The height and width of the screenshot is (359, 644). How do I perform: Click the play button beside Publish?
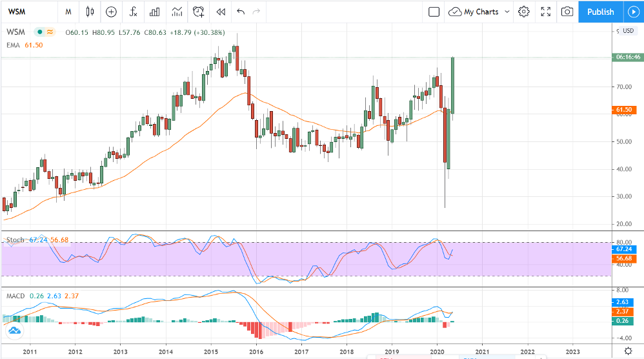(x=632, y=12)
